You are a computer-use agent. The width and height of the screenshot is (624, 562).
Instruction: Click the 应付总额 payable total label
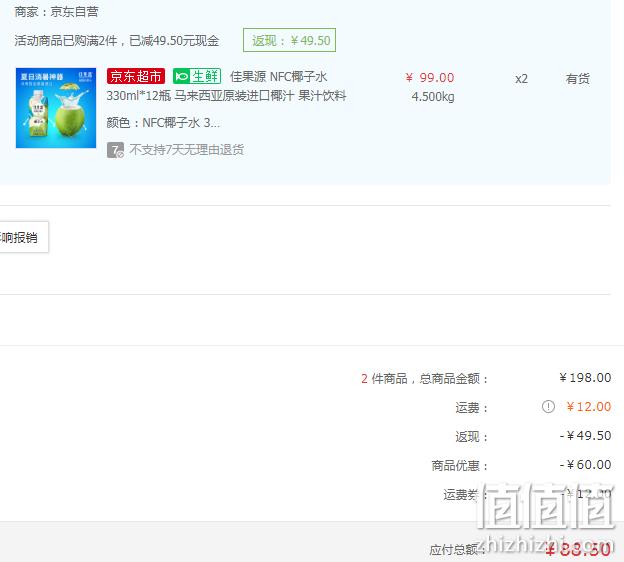(457, 550)
